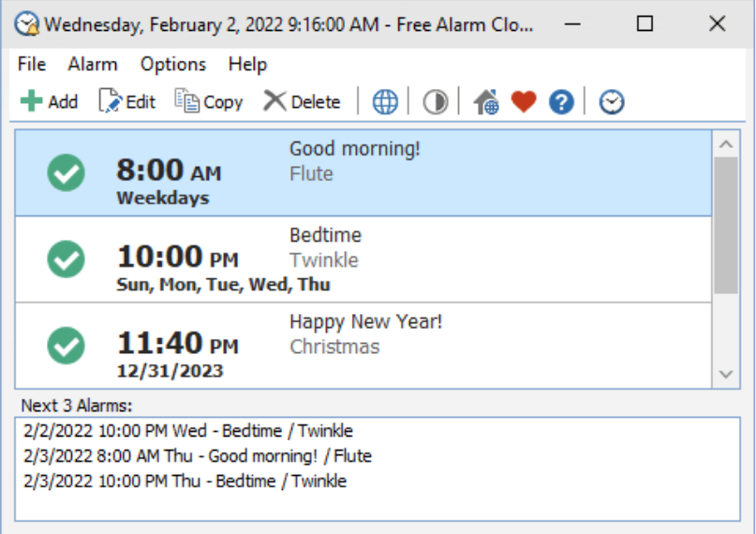This screenshot has height=534, width=756.
Task: Toggle the half-circle contrast theme icon
Action: click(x=435, y=102)
